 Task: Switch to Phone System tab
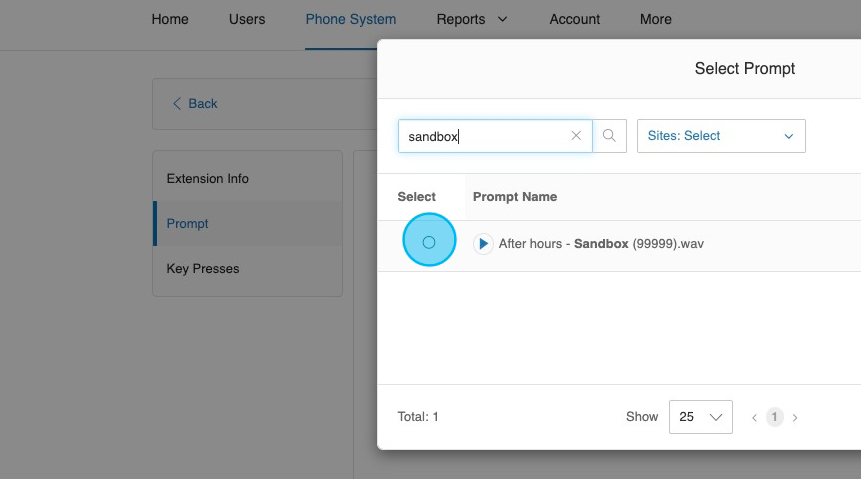[350, 19]
